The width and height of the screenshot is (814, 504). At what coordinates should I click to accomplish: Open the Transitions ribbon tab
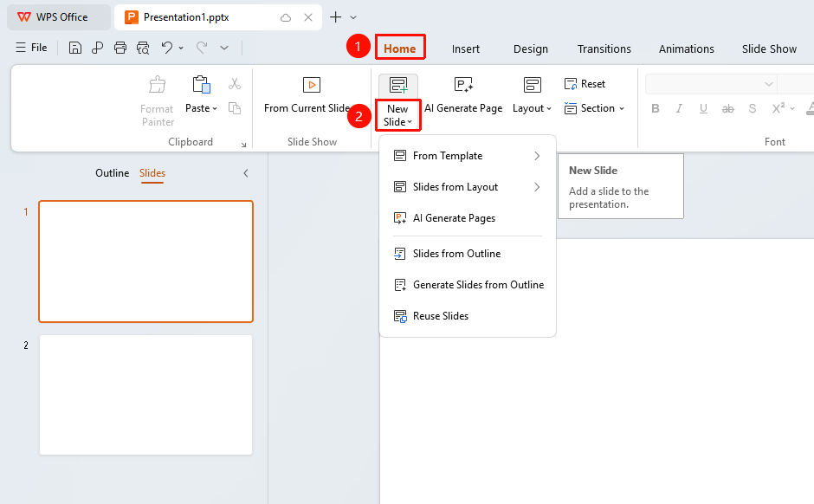pyautogui.click(x=604, y=48)
